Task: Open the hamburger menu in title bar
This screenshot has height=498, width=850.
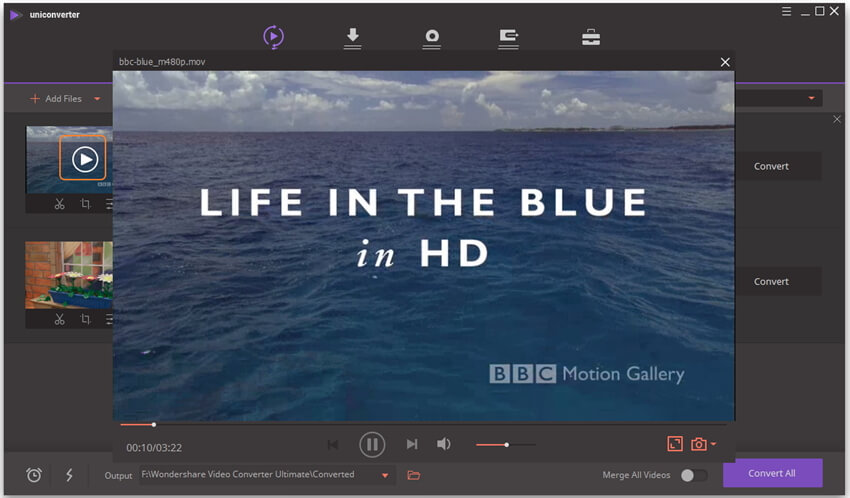Action: tap(786, 11)
